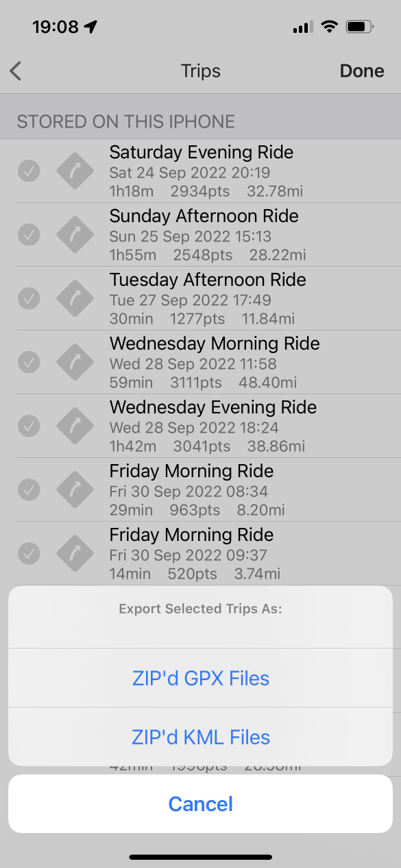
Task: Tap the battery level indicator
Action: (359, 26)
